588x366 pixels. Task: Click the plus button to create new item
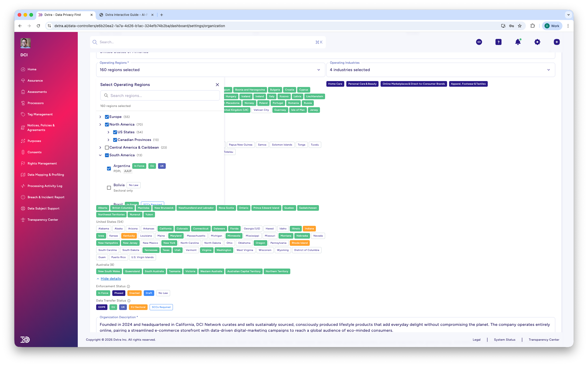557,42
